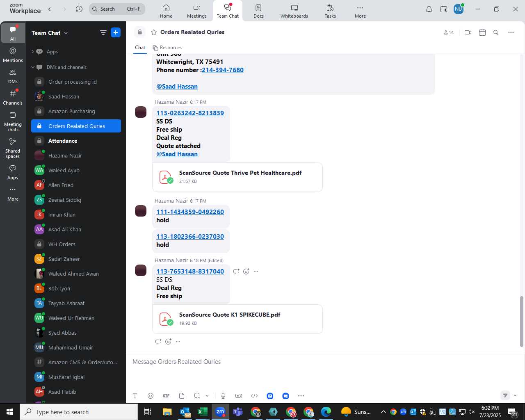The width and height of the screenshot is (525, 420).
Task: Reply to the 113-7653148 message
Action: pyautogui.click(x=236, y=272)
